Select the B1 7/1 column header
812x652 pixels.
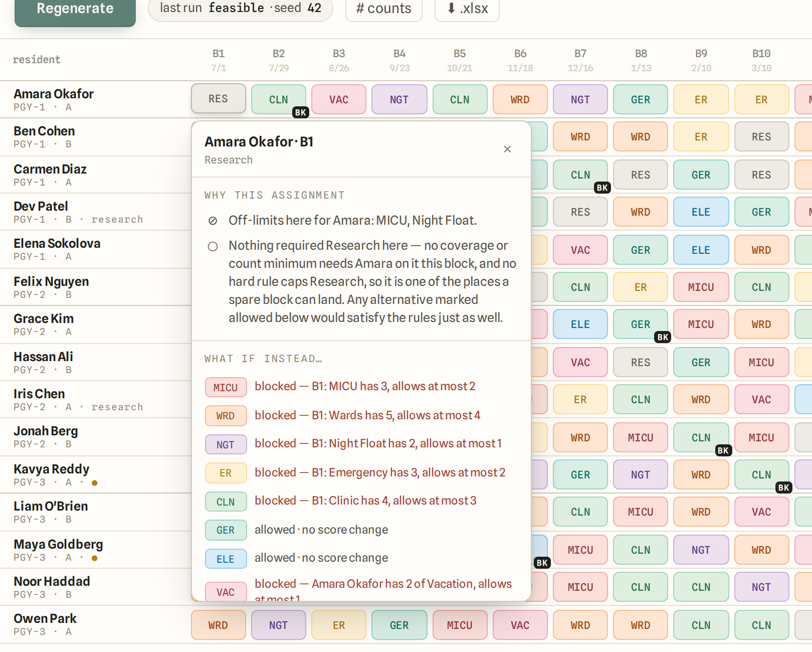click(219, 60)
